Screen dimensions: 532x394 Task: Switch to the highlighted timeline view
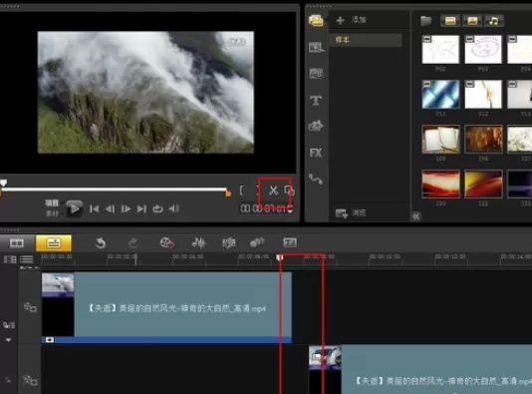point(53,242)
